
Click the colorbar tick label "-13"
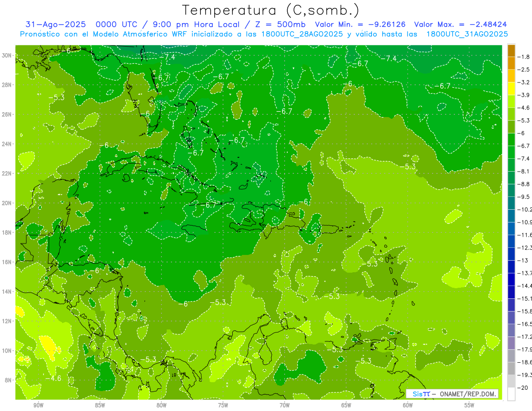coord(523,260)
